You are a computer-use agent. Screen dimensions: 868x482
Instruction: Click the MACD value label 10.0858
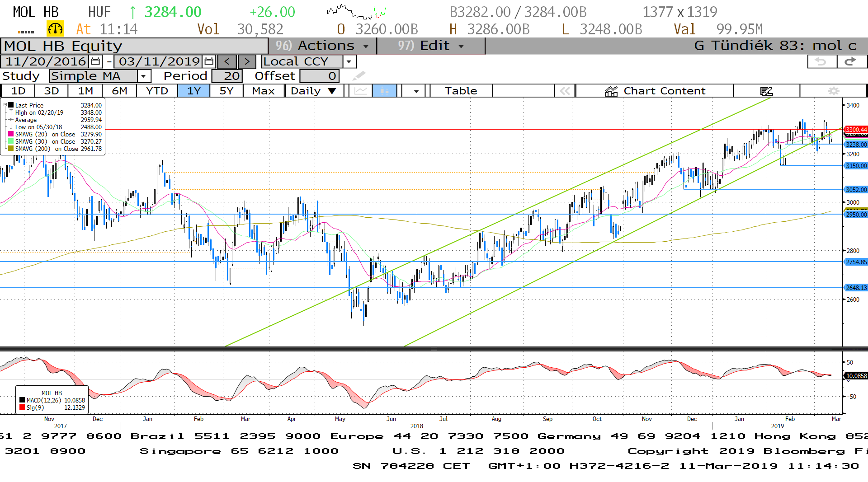(856, 376)
